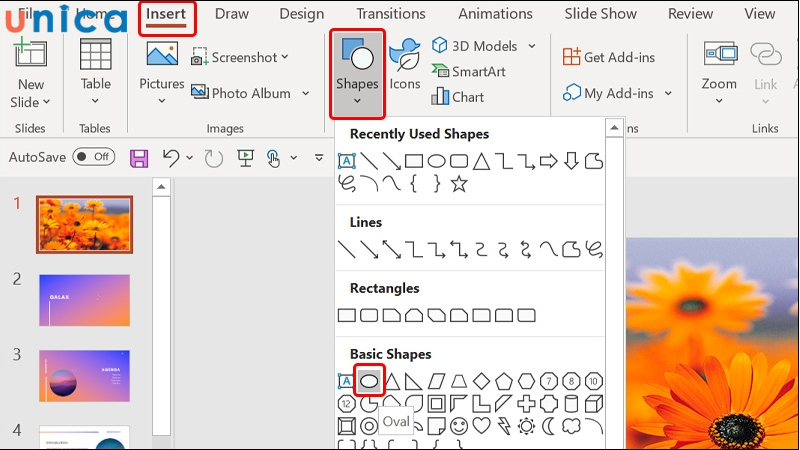Pick the star shape in recent shapes
The width and height of the screenshot is (800, 450).
(459, 183)
